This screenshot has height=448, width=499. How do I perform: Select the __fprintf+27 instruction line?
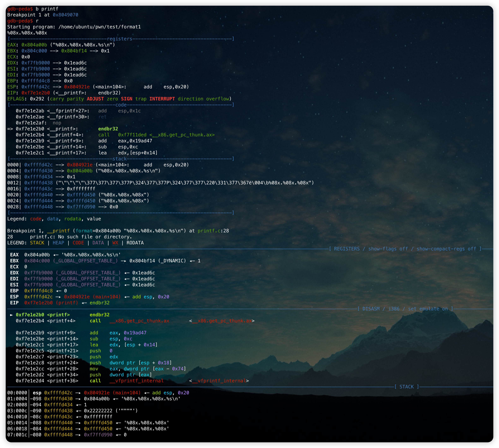click(x=78, y=111)
